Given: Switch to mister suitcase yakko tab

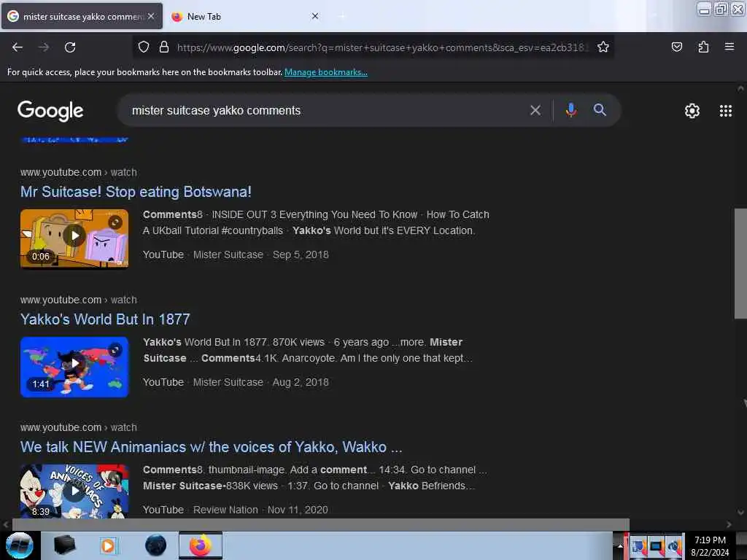Looking at the screenshot, I should (x=82, y=17).
